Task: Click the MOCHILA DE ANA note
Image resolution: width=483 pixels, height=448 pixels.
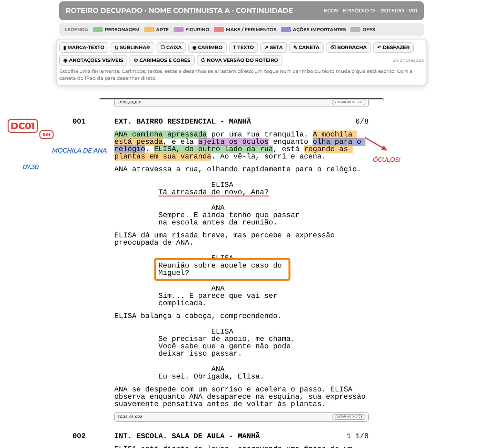Action: 79,151
